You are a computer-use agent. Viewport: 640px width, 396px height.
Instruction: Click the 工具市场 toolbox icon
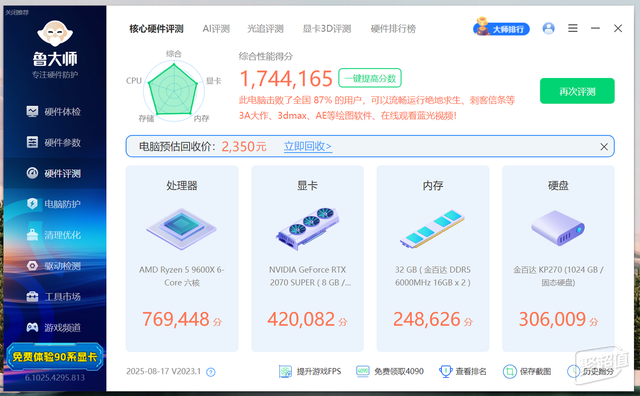tap(32, 296)
